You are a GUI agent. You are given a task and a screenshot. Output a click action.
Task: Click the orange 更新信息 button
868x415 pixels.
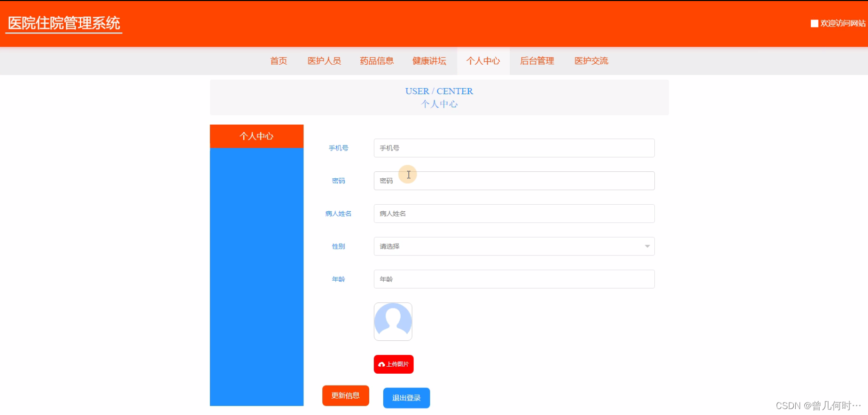tap(346, 396)
